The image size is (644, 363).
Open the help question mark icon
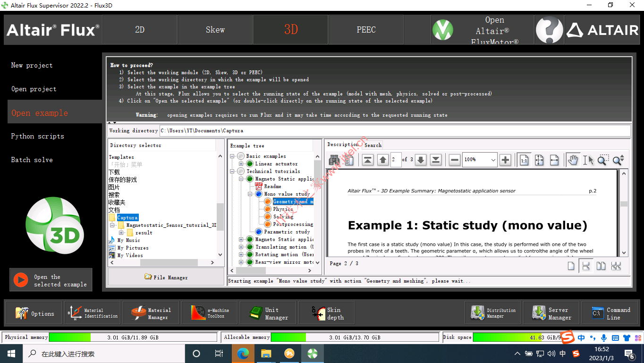click(x=549, y=30)
